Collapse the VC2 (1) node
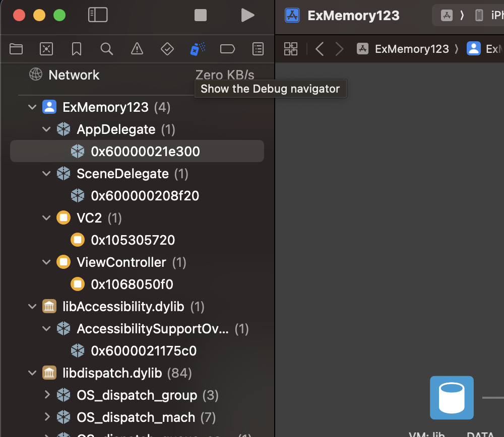 point(46,217)
